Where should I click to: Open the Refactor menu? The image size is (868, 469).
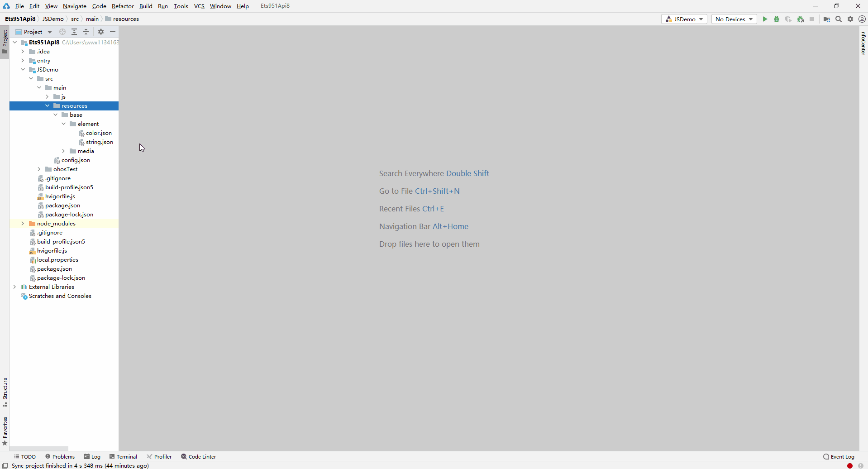pos(123,6)
